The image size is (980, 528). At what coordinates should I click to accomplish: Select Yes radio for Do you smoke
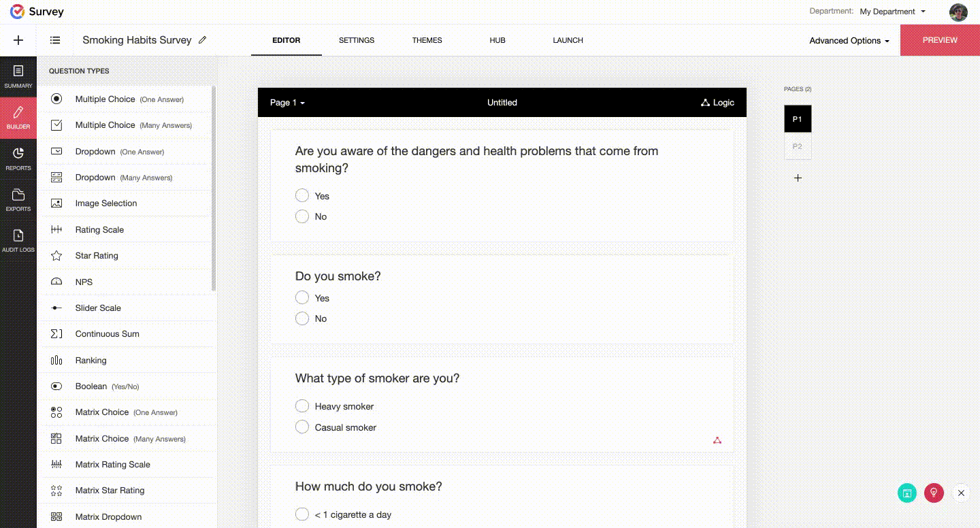tap(302, 297)
